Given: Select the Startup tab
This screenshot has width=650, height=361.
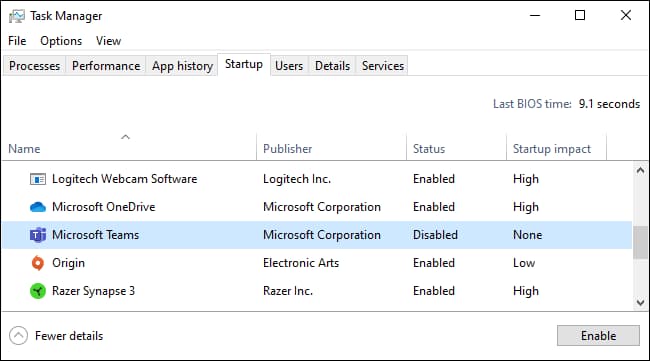Looking at the screenshot, I should [244, 64].
